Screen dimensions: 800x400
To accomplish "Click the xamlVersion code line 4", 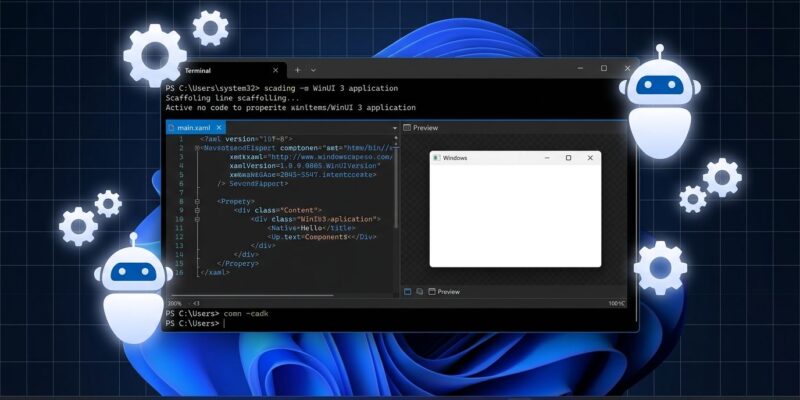I will pyautogui.click(x=305, y=166).
